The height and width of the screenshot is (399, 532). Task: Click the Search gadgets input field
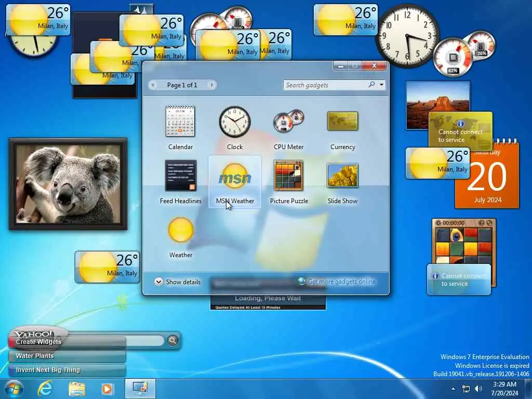point(326,85)
